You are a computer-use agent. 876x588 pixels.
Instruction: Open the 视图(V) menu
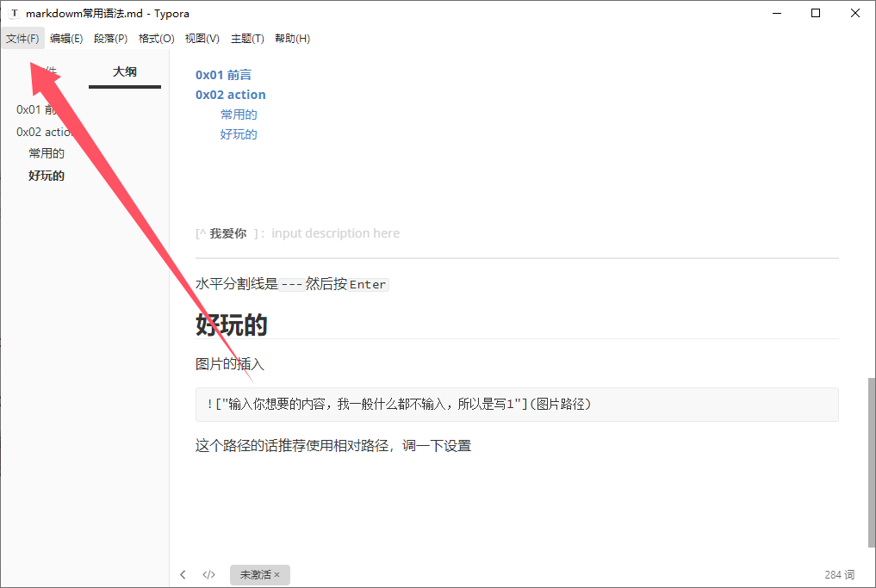202,39
